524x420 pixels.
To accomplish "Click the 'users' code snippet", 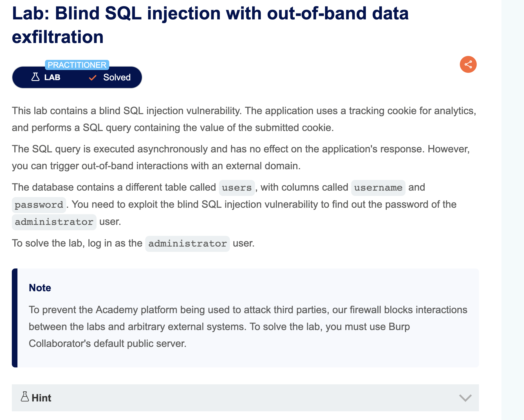I will pos(237,188).
